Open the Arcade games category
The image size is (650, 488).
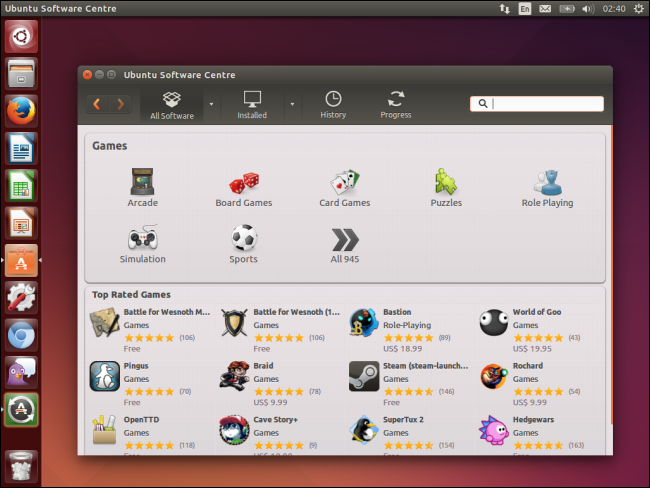tap(142, 187)
